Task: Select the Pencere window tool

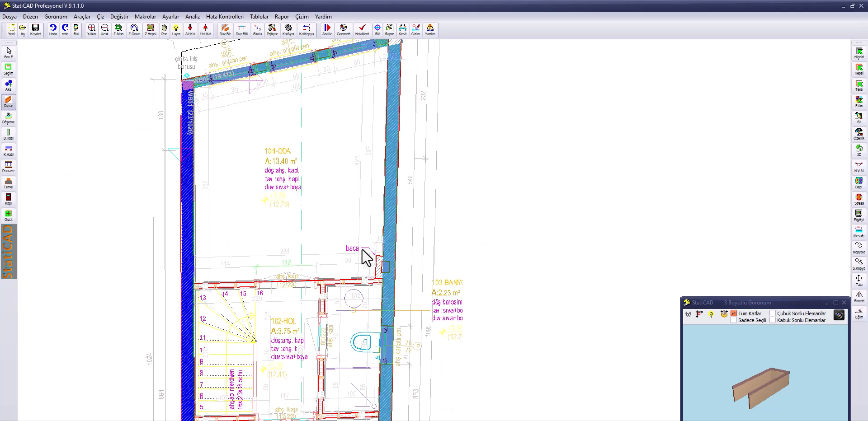Action: tap(8, 167)
